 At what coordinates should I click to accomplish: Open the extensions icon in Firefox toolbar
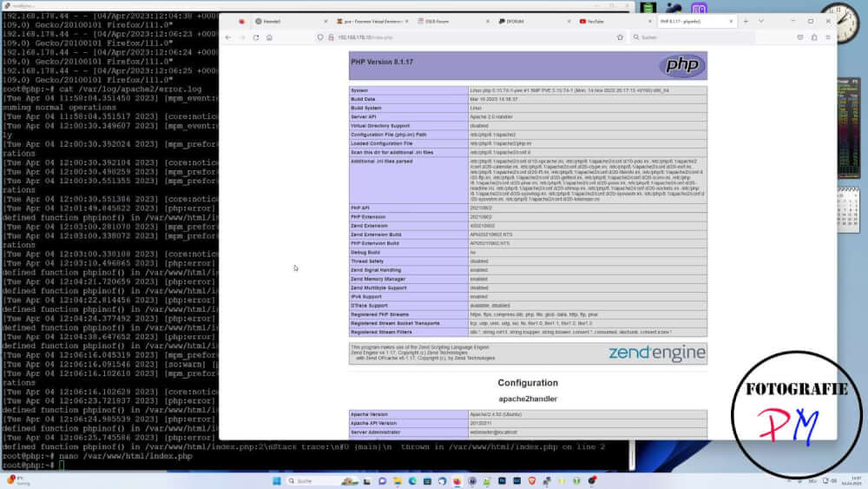(x=814, y=37)
